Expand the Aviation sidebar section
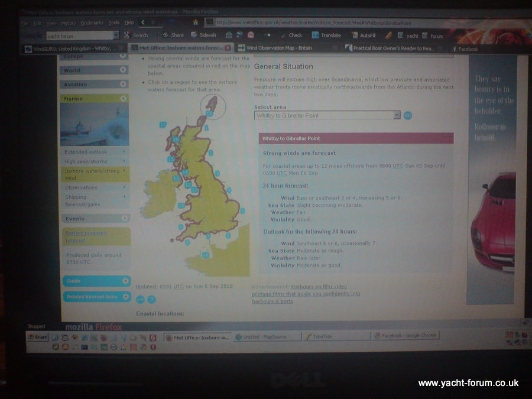532x399 pixels. [123, 84]
